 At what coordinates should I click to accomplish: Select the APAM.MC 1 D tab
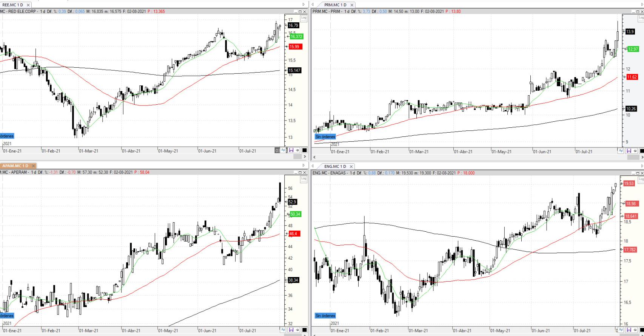(x=15, y=166)
